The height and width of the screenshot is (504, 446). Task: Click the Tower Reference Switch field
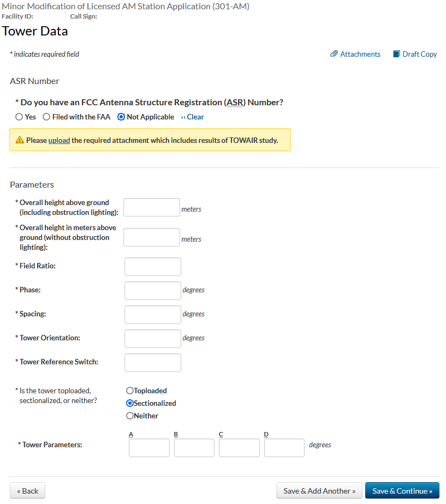153,363
